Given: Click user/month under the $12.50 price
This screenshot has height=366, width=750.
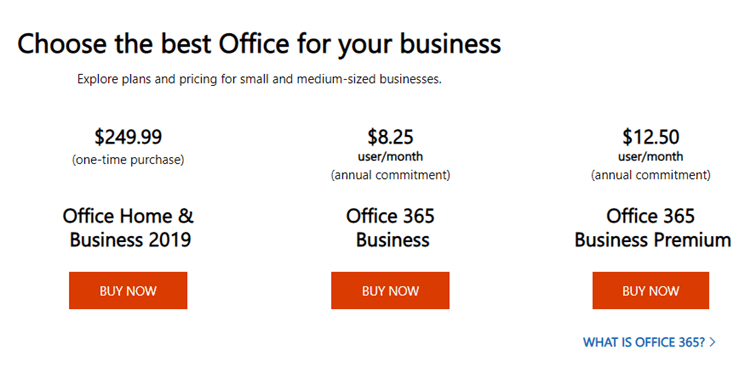Looking at the screenshot, I should tap(651, 156).
